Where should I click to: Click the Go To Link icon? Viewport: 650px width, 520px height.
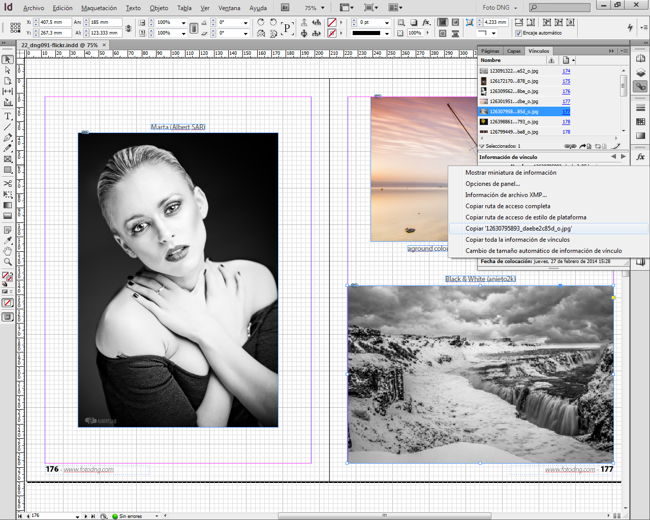(585, 146)
